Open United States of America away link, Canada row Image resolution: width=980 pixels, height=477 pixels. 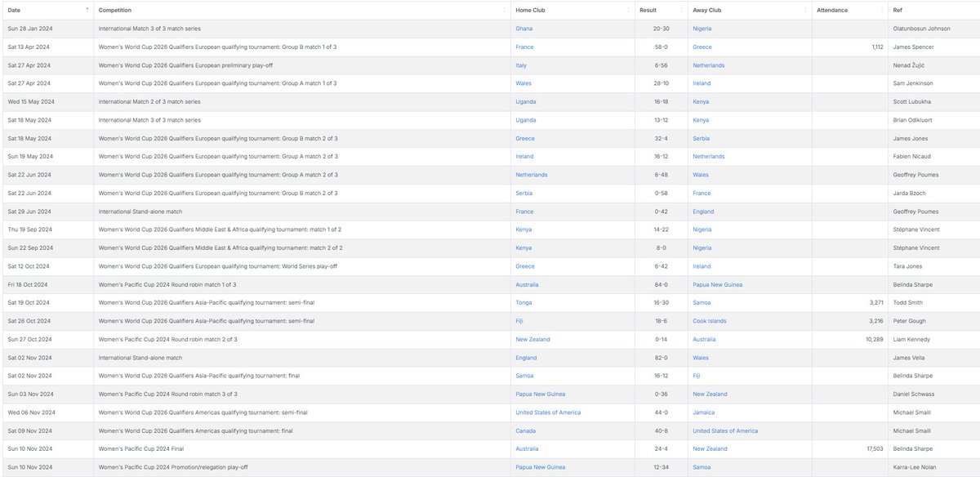pyautogui.click(x=725, y=430)
